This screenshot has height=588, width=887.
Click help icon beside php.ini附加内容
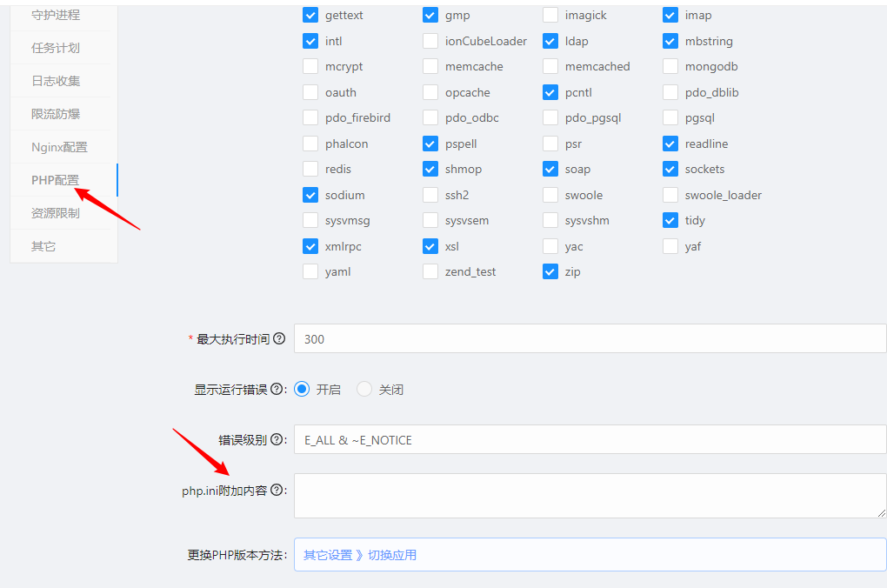click(277, 491)
